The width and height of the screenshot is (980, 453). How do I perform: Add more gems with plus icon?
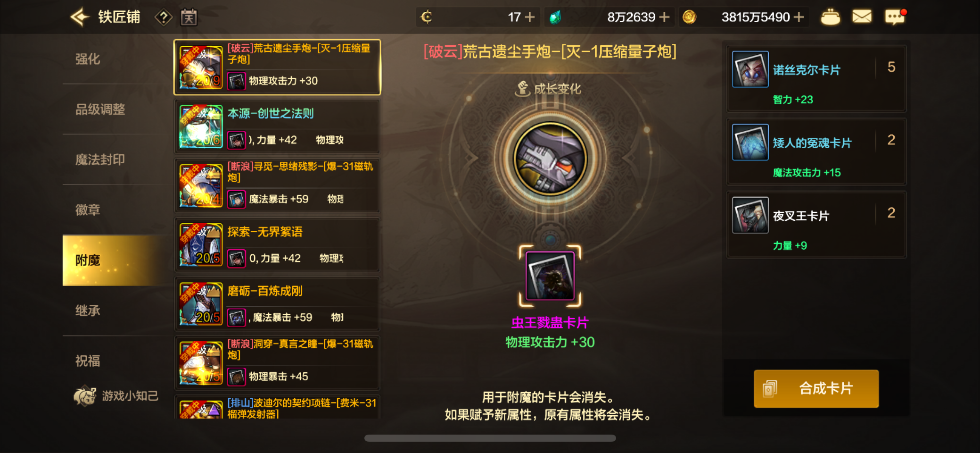664,17
